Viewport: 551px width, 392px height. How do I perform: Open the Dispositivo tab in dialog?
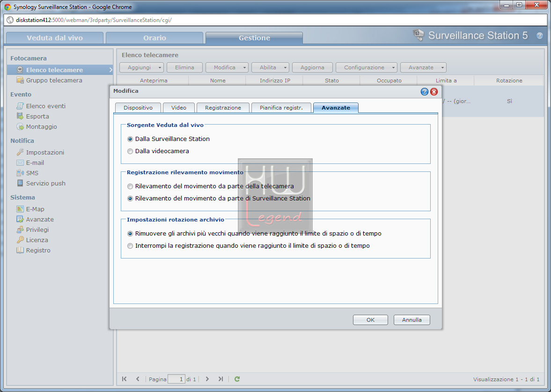pos(138,108)
